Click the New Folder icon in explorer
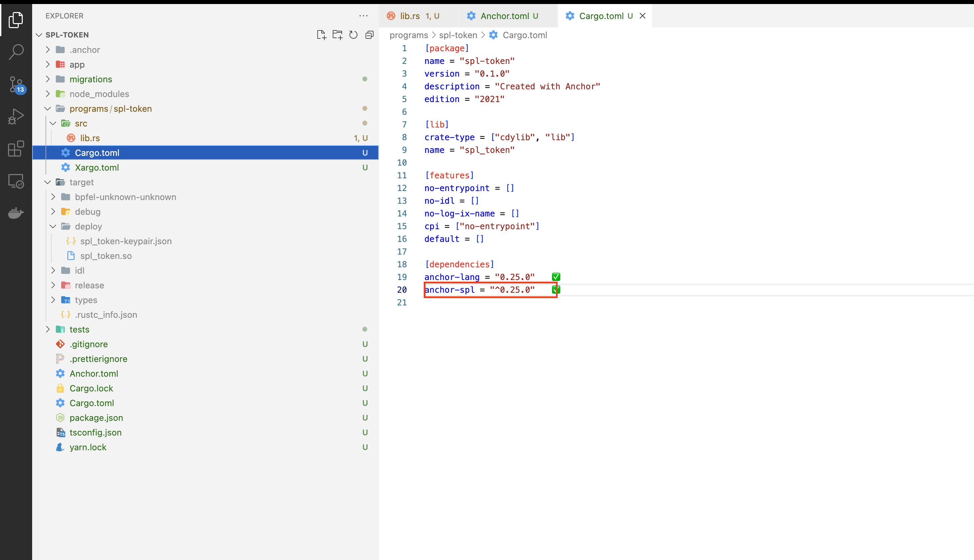 337,35
